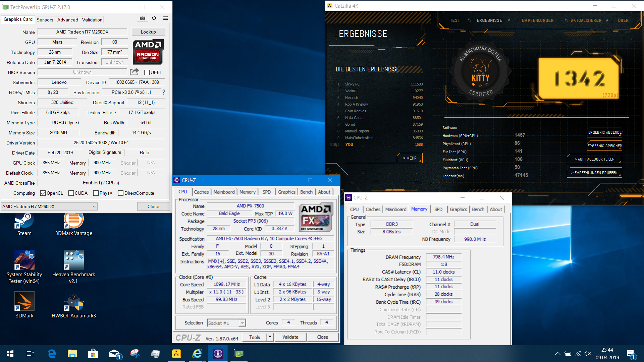Switch to Advanced tab in GPU-Z
644x362 pixels.
coord(67,20)
